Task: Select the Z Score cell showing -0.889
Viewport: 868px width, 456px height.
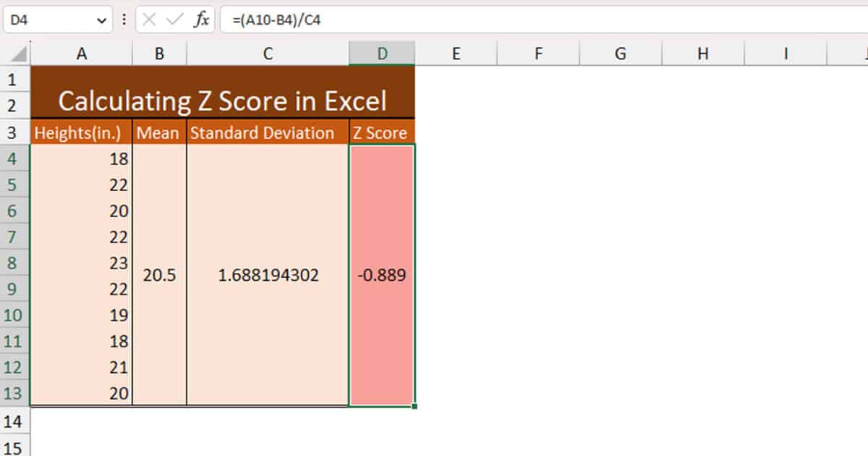Action: (382, 275)
